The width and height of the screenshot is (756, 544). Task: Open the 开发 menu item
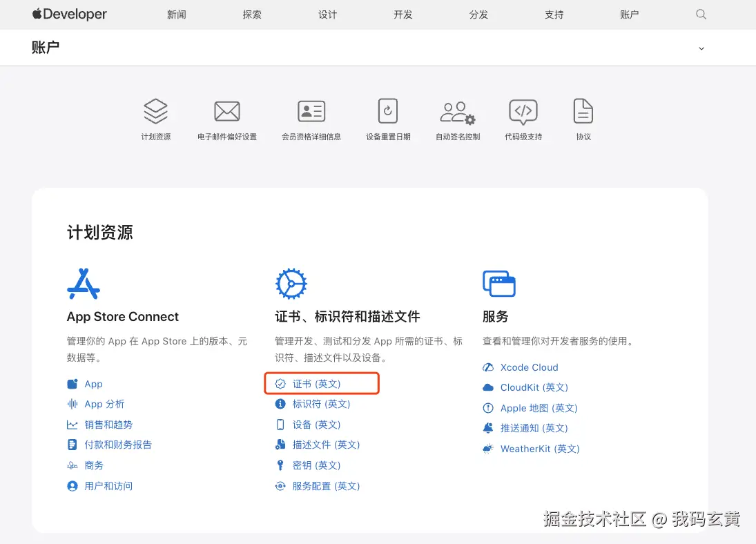tap(403, 14)
